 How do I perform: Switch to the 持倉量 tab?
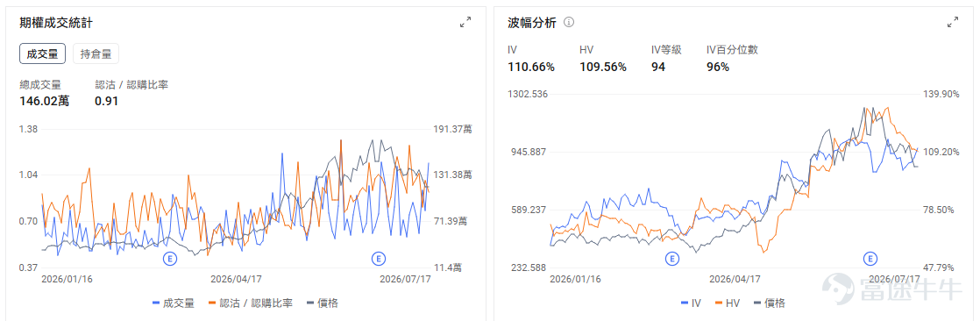(x=96, y=53)
